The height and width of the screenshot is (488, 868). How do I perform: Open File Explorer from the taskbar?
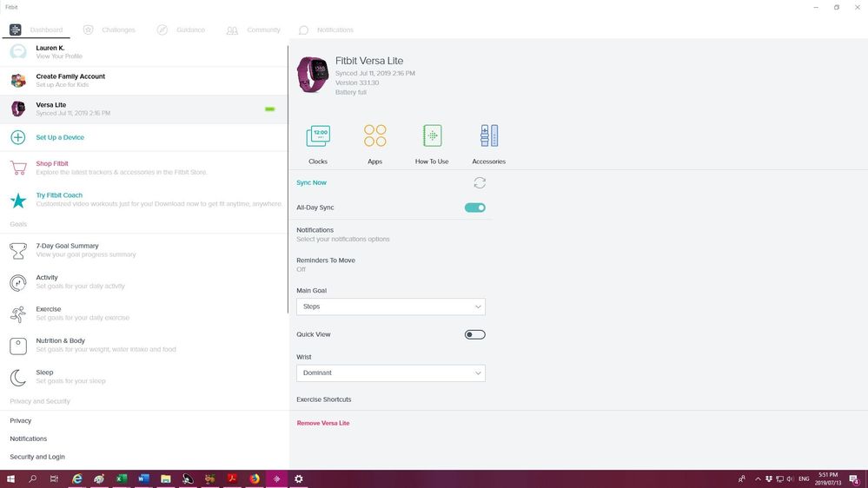pos(165,479)
